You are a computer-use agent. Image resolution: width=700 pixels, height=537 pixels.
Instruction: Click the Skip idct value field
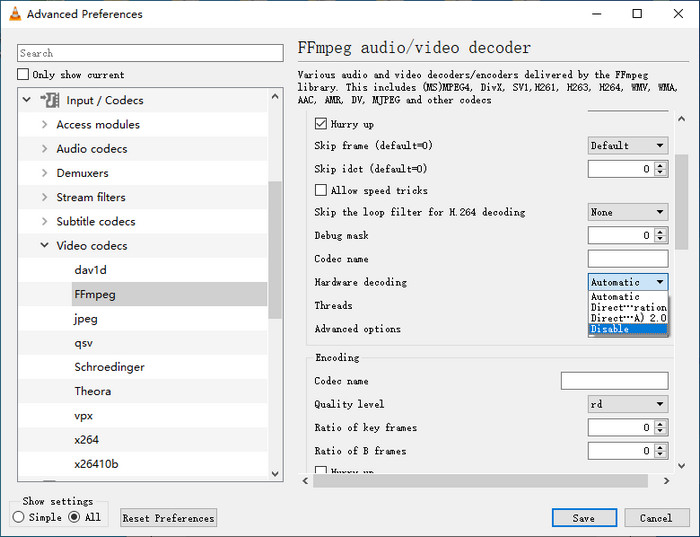(621, 169)
